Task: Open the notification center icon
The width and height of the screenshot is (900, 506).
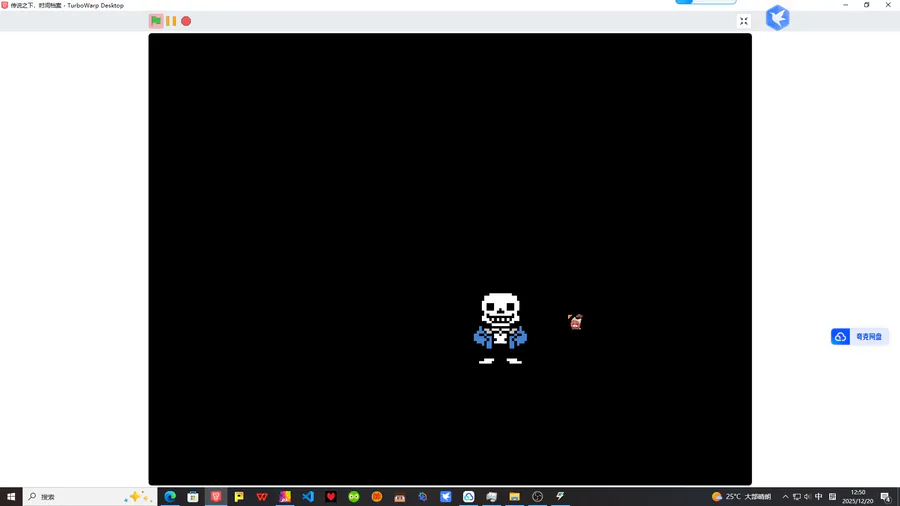Action: [x=886, y=497]
